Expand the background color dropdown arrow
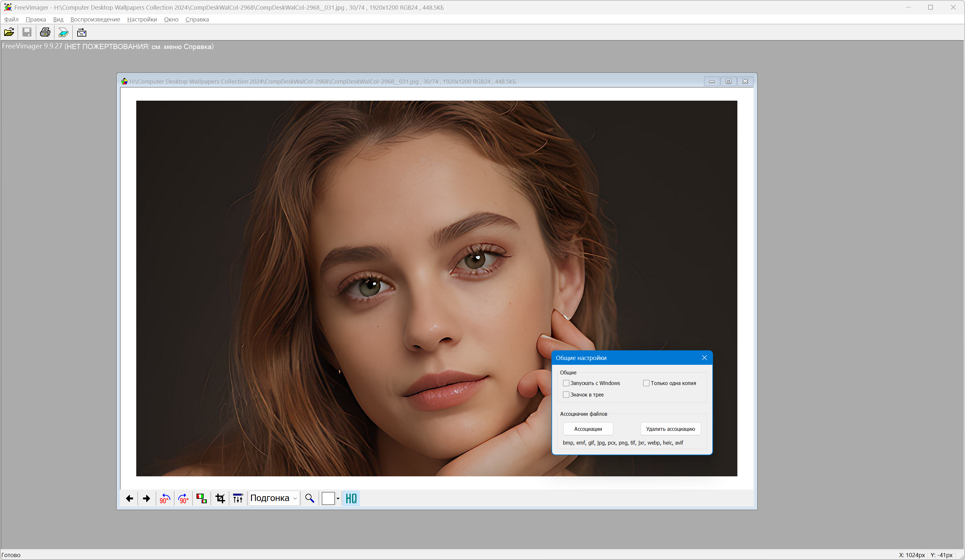 [x=338, y=498]
